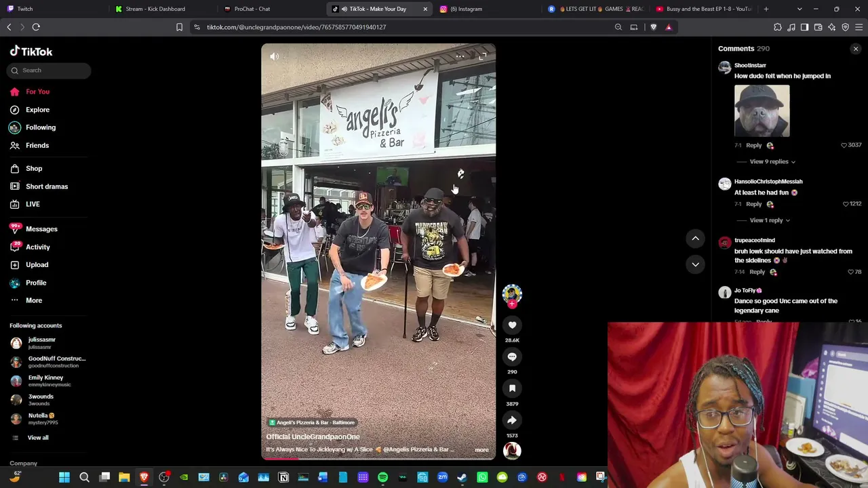
Task: Toggle the browser sidebar panel
Action: click(804, 27)
